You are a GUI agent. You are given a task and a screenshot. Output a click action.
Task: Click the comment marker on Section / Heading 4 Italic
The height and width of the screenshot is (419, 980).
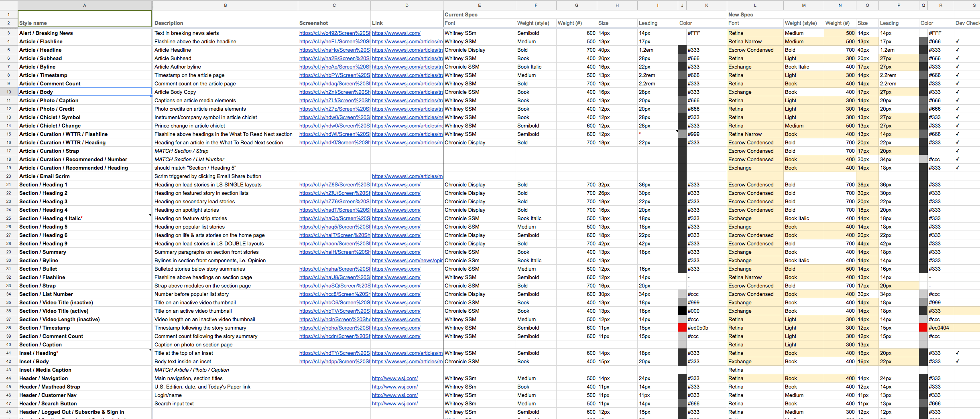click(150, 216)
